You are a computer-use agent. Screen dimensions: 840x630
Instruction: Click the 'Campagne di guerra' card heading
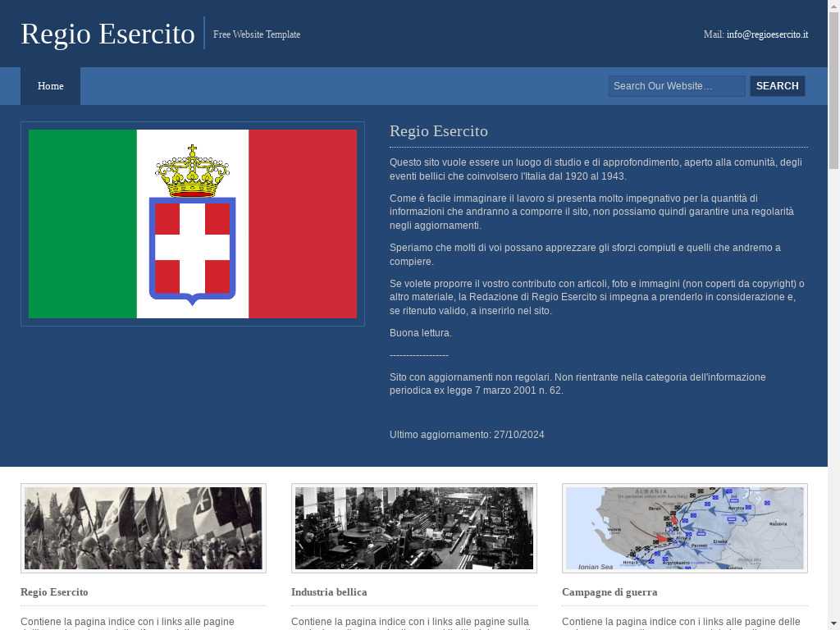[x=609, y=592]
